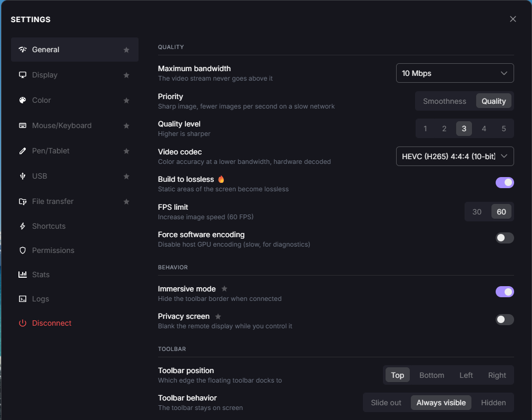Viewport: 532px width, 420px height.
Task: Dock toolbar to Left
Action: (466, 375)
